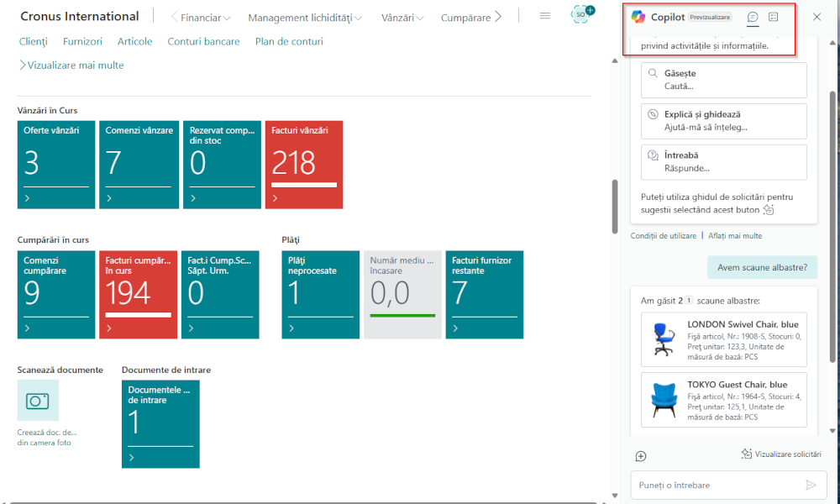
Task: Click the Copilot panel vertical scrollbar
Action: (832, 225)
